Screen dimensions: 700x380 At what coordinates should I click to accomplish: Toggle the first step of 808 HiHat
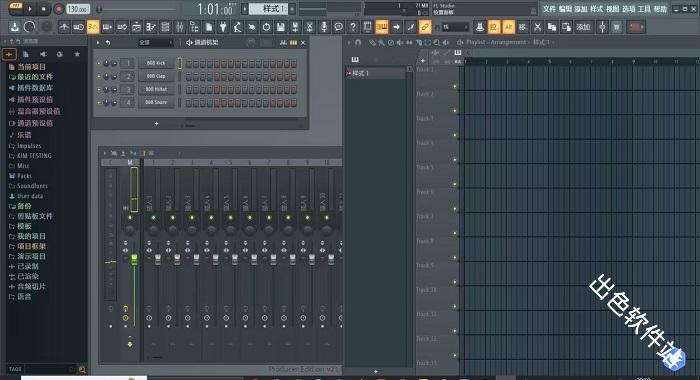tap(189, 90)
